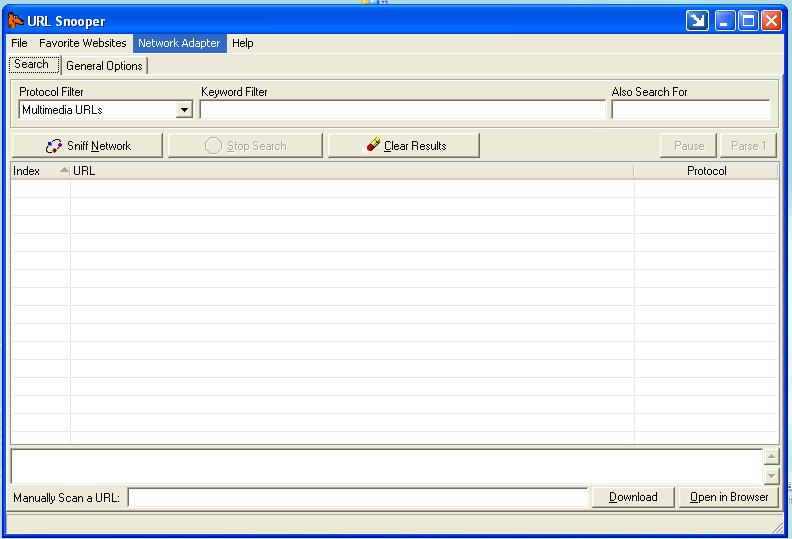Minimize the URL Snooper window
This screenshot has height=539, width=792.
point(725,21)
